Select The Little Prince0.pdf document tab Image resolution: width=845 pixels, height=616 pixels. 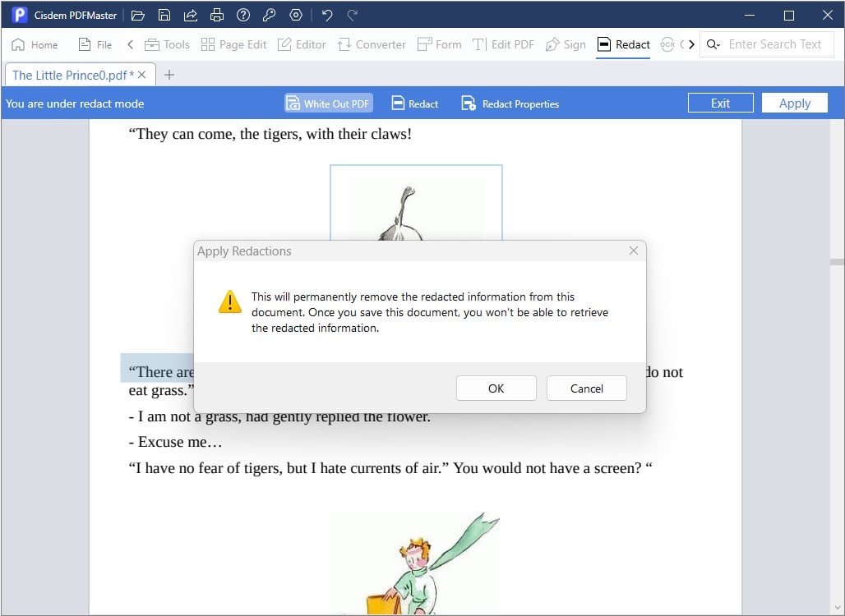(73, 75)
